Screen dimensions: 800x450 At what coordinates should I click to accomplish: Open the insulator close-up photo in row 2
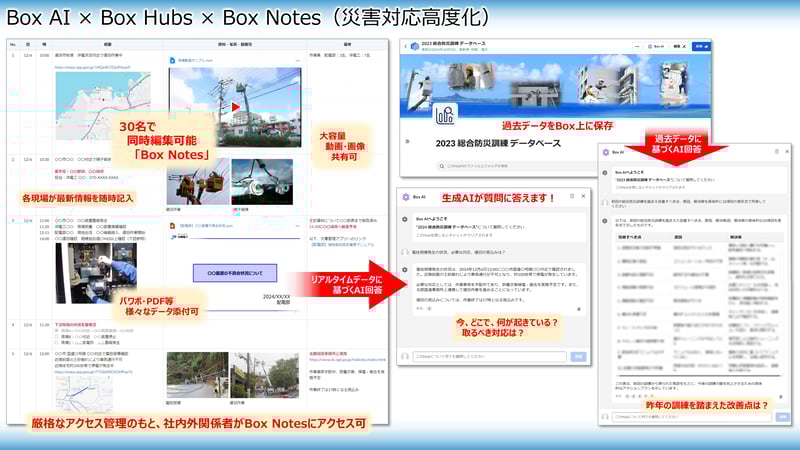(x=262, y=182)
